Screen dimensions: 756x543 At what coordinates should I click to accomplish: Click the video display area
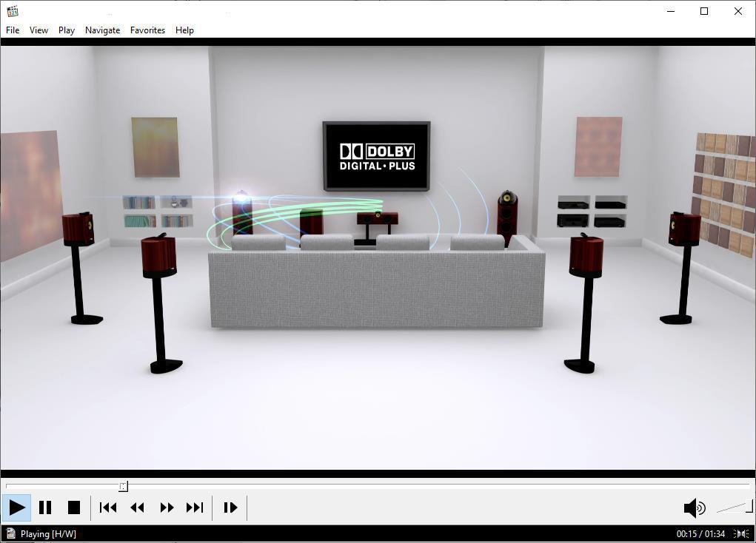pyautogui.click(x=378, y=257)
